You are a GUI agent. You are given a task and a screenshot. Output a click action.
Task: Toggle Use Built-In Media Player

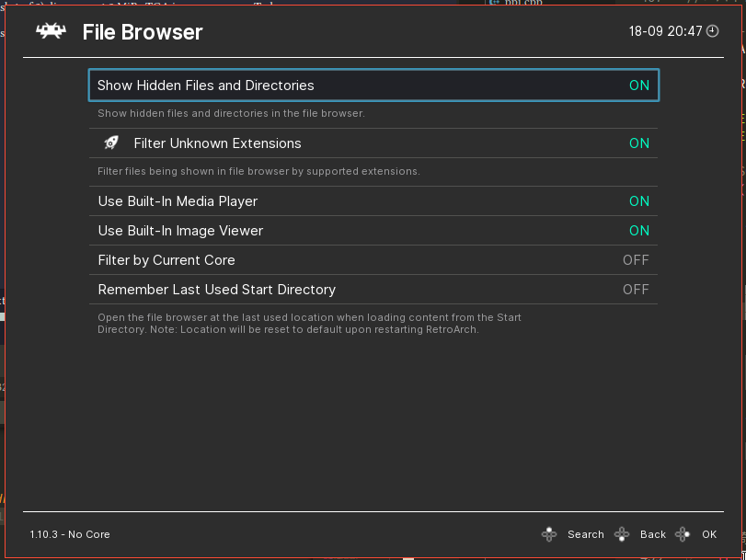coord(373,201)
